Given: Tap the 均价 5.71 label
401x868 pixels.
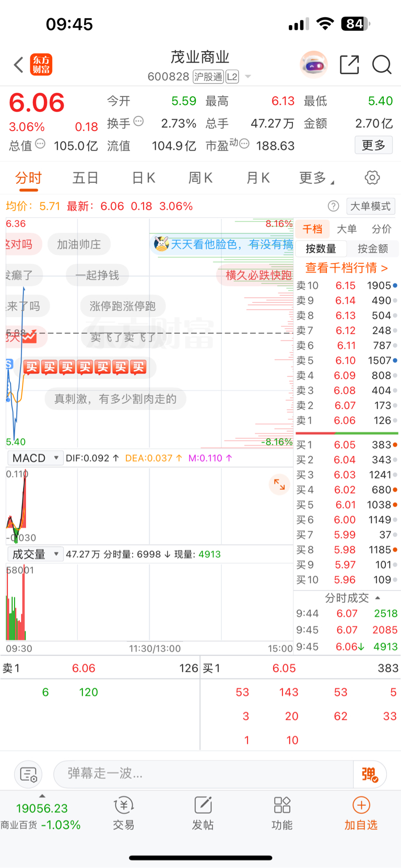Looking at the screenshot, I should click(x=33, y=206).
